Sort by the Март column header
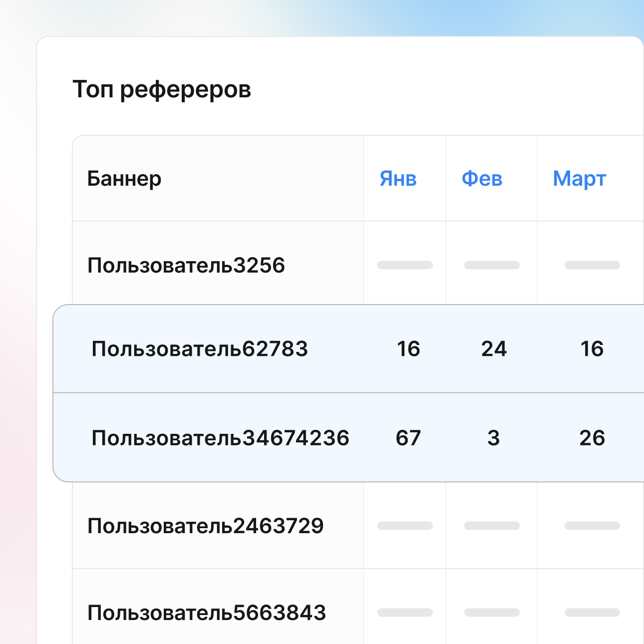Image resolution: width=644 pixels, height=644 pixels. tap(579, 179)
